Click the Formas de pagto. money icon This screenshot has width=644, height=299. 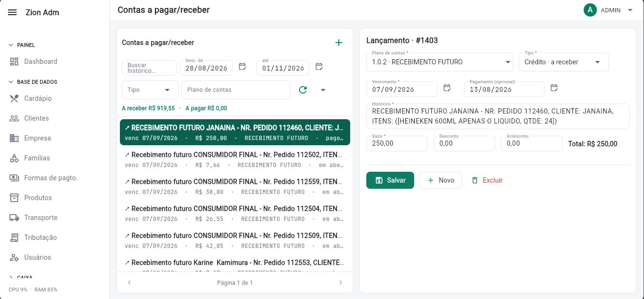coord(14,178)
